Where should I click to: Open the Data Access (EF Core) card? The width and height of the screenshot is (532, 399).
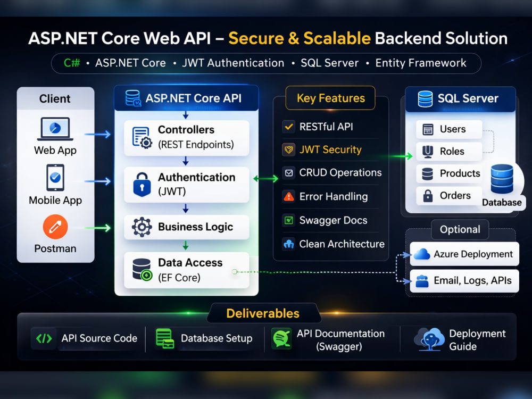tap(187, 270)
